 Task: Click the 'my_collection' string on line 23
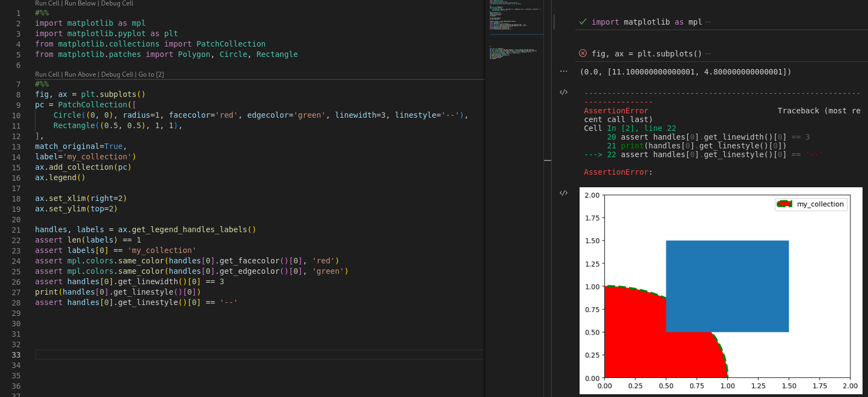click(161, 250)
